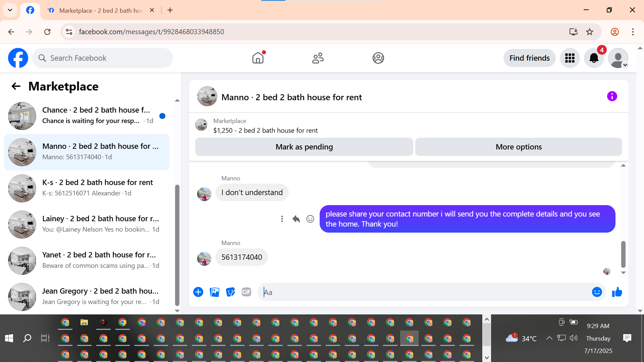The image size is (644, 362).
Task: Open Task View
Action: point(45,338)
